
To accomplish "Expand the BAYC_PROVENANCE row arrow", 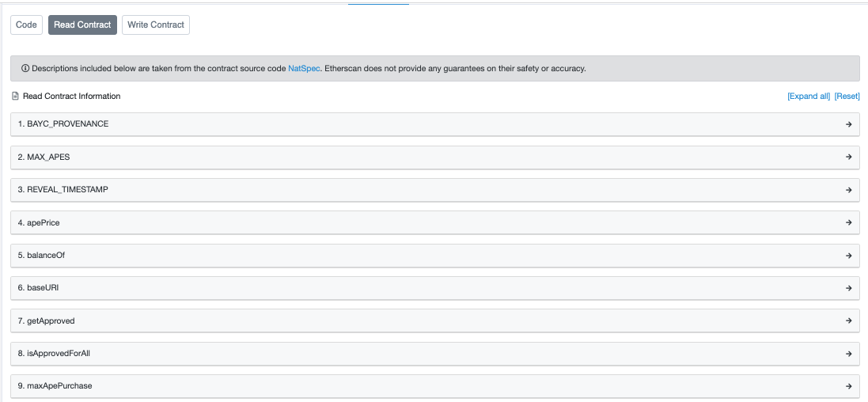I will click(849, 124).
